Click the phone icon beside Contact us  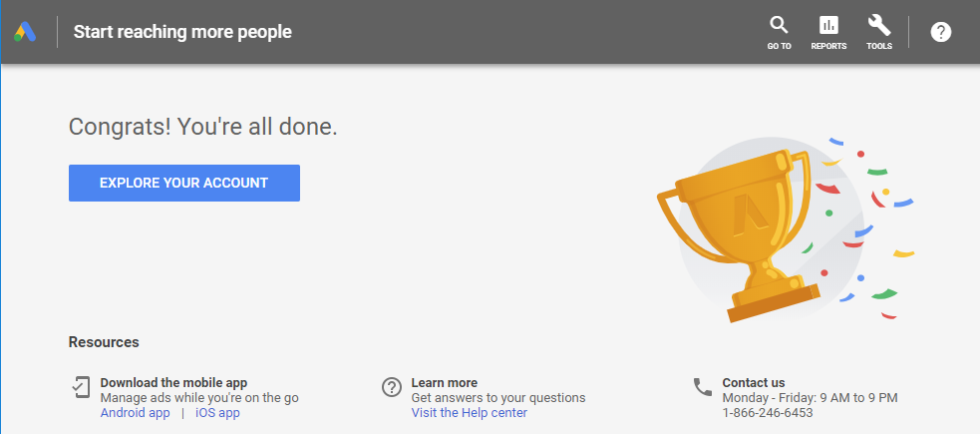point(703,387)
